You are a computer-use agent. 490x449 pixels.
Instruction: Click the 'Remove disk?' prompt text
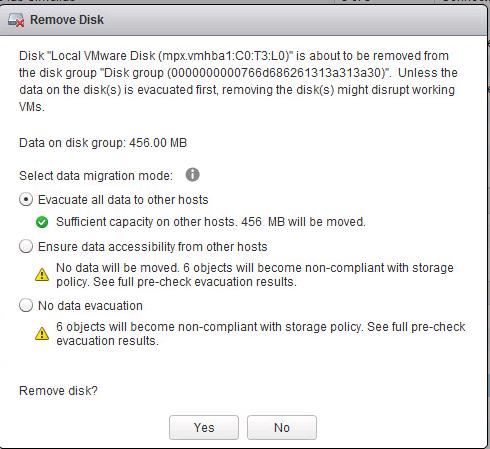click(58, 391)
